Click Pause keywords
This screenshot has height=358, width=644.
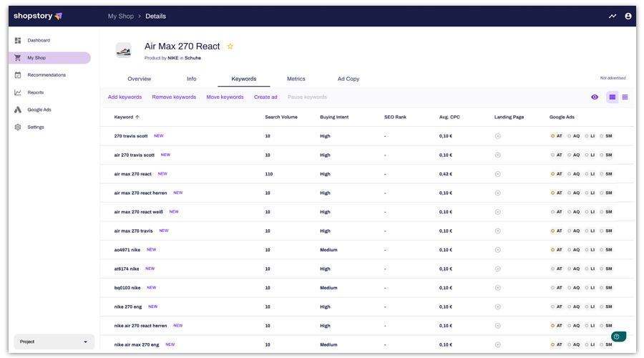point(307,97)
